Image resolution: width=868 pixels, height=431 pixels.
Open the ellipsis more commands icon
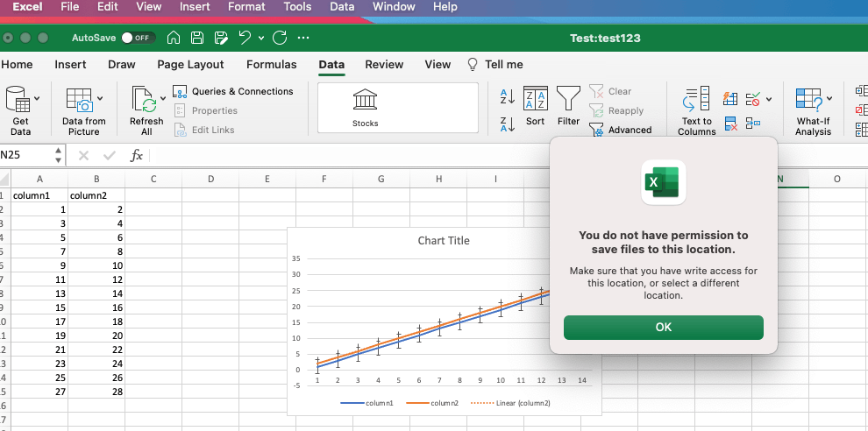coord(303,39)
